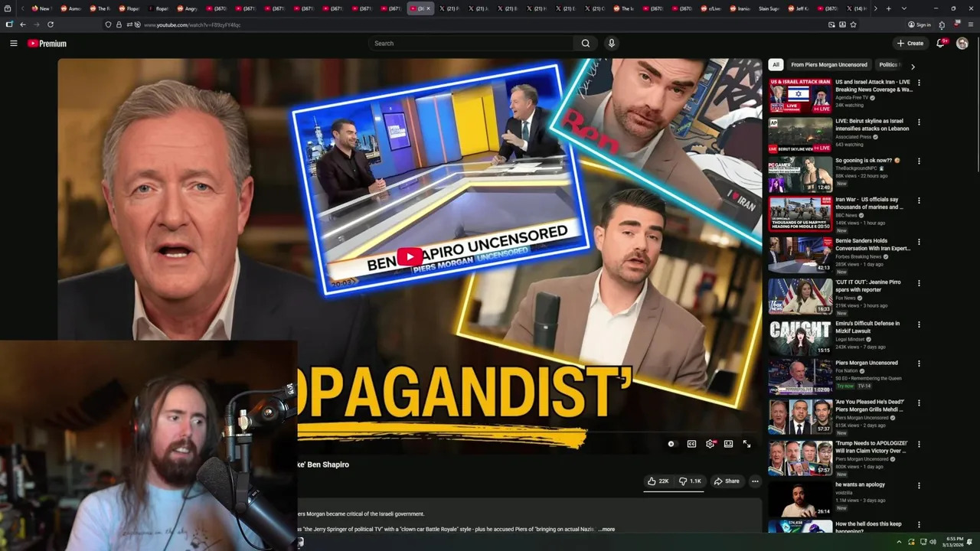Open Iran War US officials video title
Screen dimensions: 980x551
click(x=869, y=204)
